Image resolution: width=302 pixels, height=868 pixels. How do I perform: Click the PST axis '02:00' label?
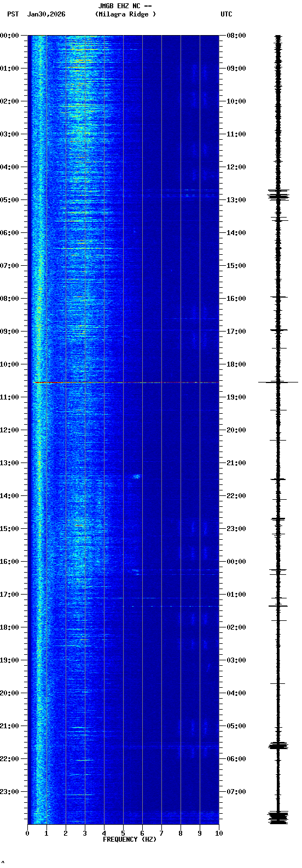point(9,101)
